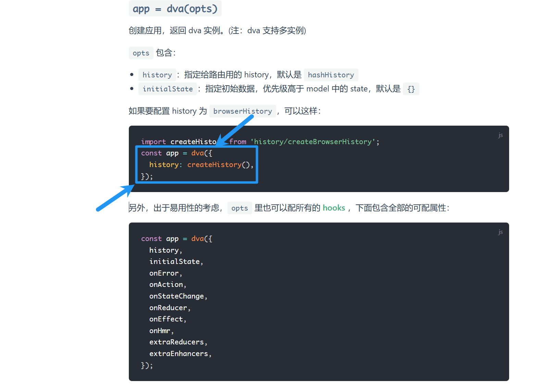Click the closing '});' of the second code block
Screen dimensions: 554x392
pos(147,365)
